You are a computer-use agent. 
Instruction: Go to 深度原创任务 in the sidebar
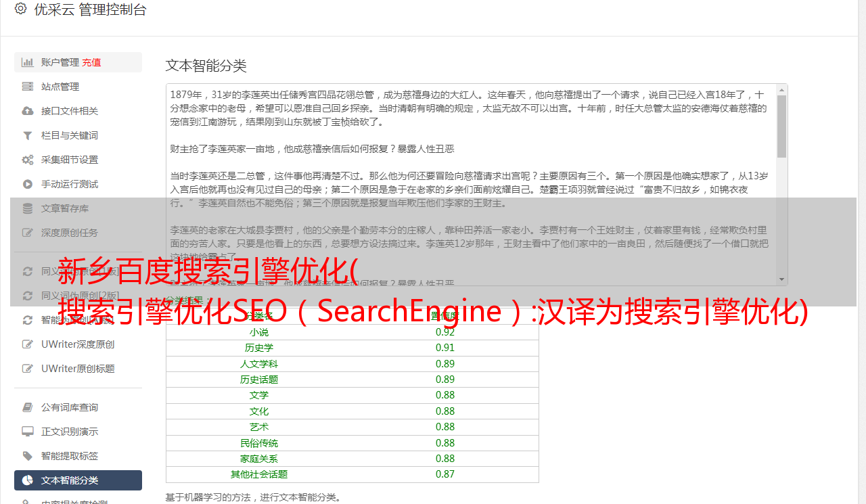(78, 233)
